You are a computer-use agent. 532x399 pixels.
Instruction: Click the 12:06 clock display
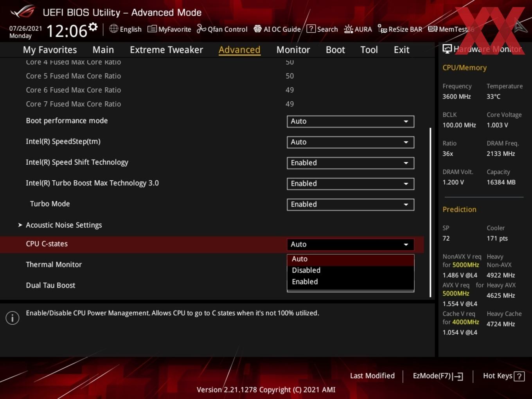[66, 31]
